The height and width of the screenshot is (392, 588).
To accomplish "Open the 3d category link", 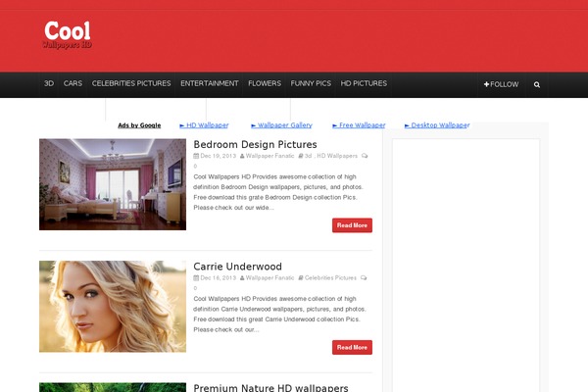I will pos(308,156).
